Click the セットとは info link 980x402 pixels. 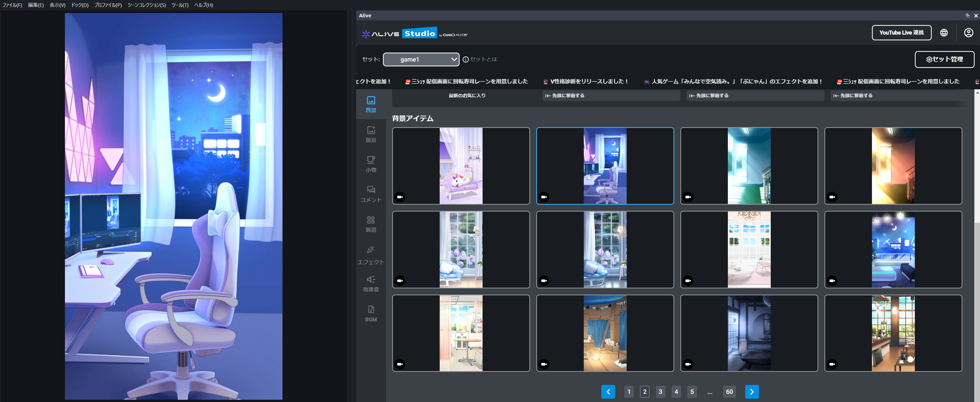tap(480, 59)
